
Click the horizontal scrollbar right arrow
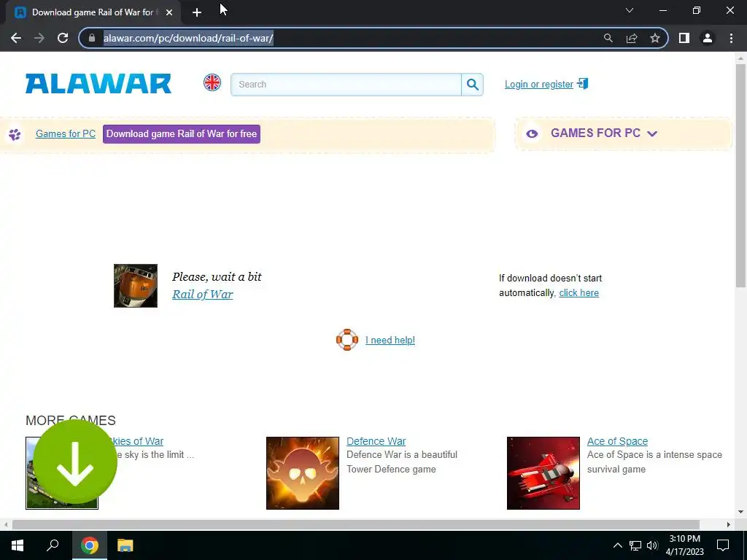pyautogui.click(x=729, y=524)
